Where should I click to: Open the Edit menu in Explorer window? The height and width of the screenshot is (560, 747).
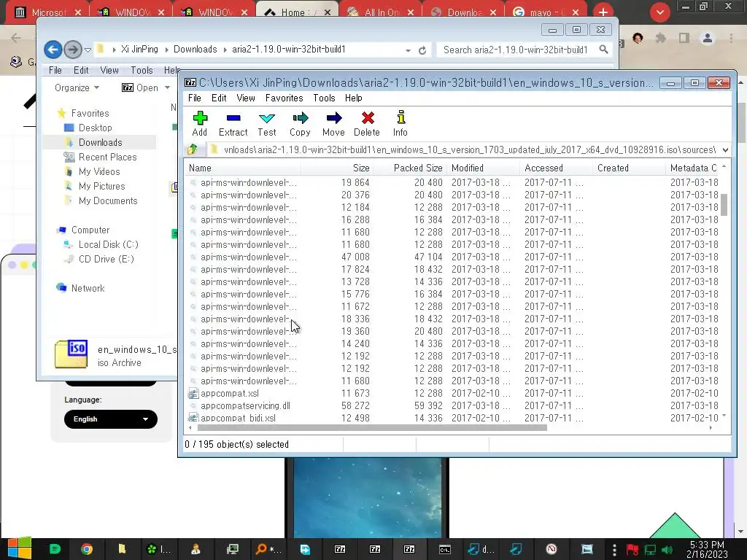pyautogui.click(x=81, y=71)
